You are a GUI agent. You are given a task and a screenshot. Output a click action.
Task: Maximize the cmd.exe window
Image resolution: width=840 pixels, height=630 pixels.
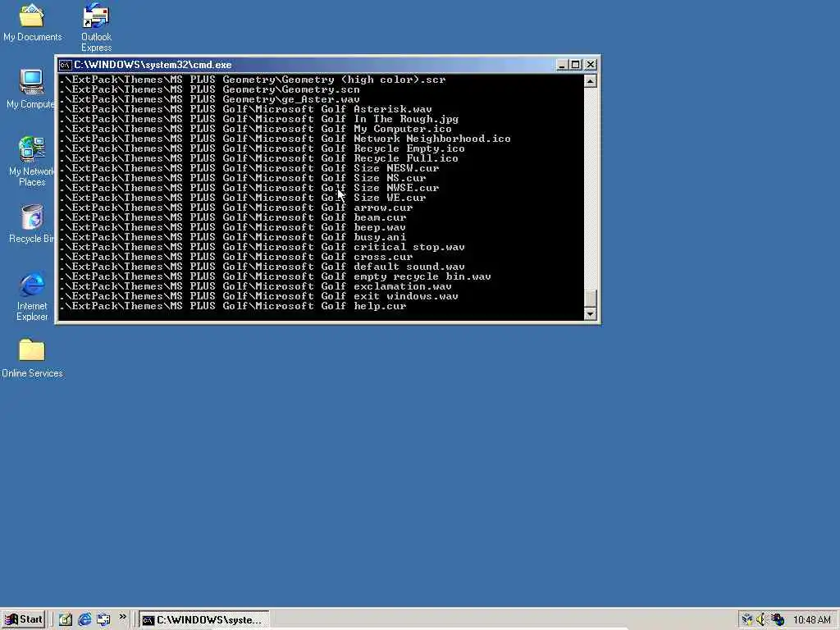(x=575, y=65)
